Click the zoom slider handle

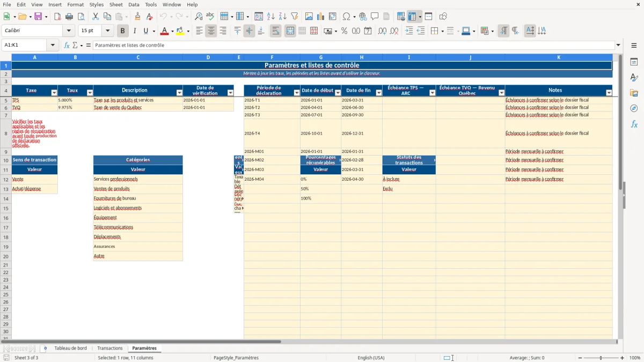pos(601,358)
